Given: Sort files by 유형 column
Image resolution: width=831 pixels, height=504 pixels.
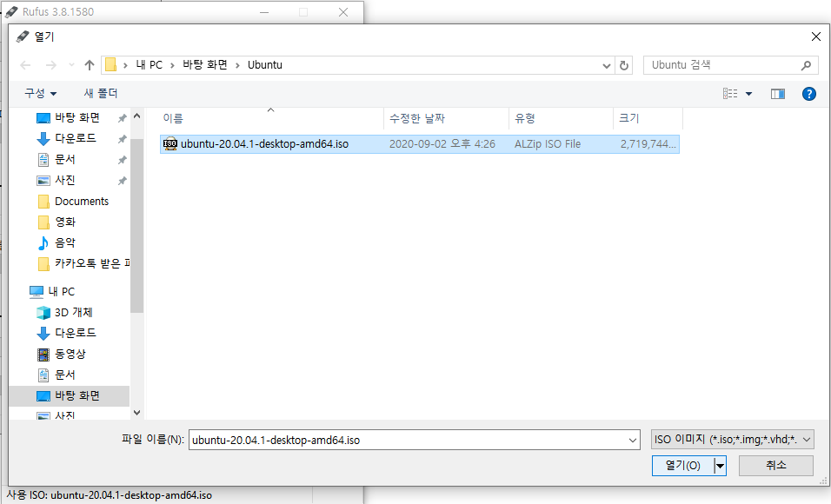Looking at the screenshot, I should [x=525, y=118].
